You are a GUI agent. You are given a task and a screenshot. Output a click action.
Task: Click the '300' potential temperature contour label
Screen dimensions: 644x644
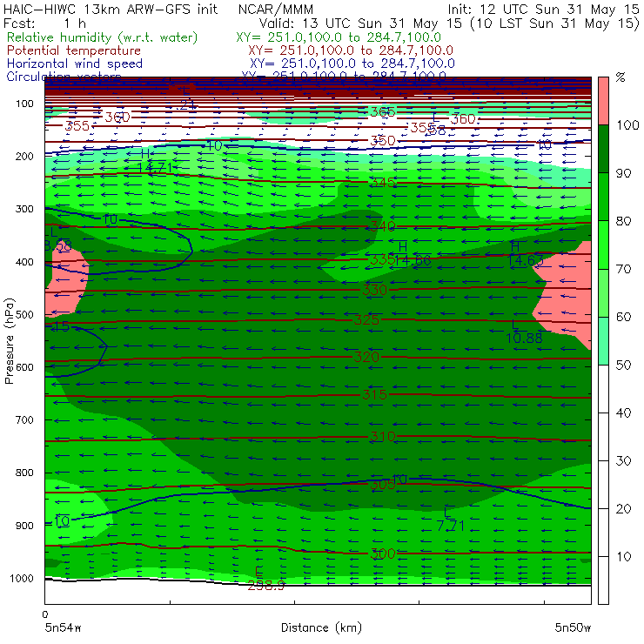[383, 553]
